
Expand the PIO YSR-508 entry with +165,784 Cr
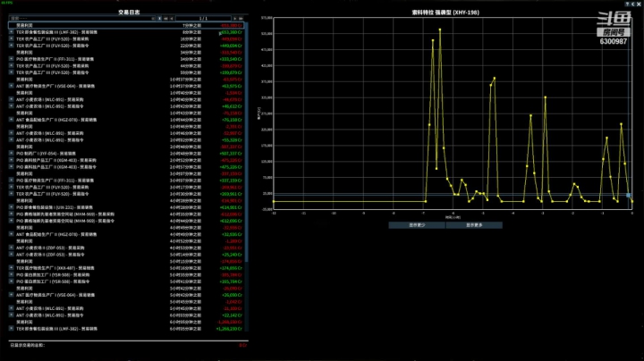(12, 281)
